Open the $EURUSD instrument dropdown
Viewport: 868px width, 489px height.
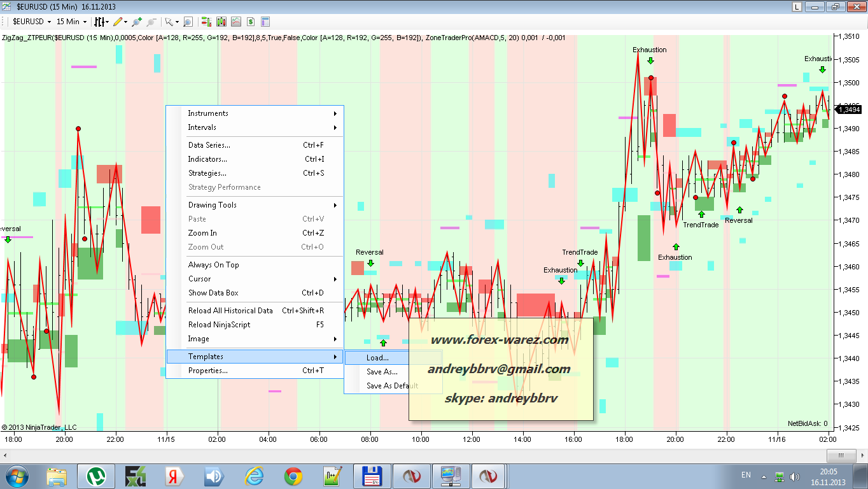pyautogui.click(x=32, y=22)
